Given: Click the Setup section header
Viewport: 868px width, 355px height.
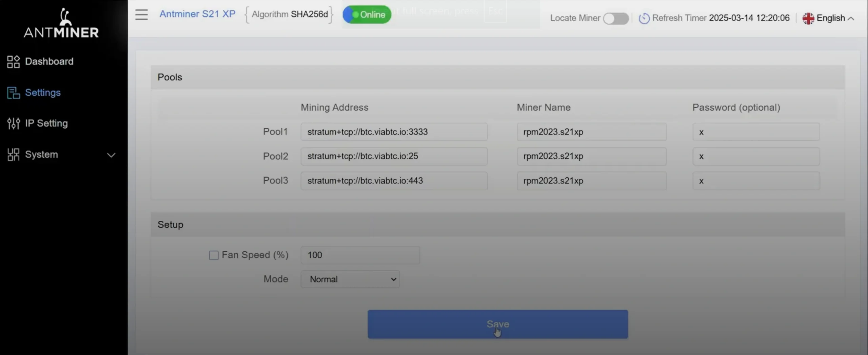Looking at the screenshot, I should click(498, 224).
